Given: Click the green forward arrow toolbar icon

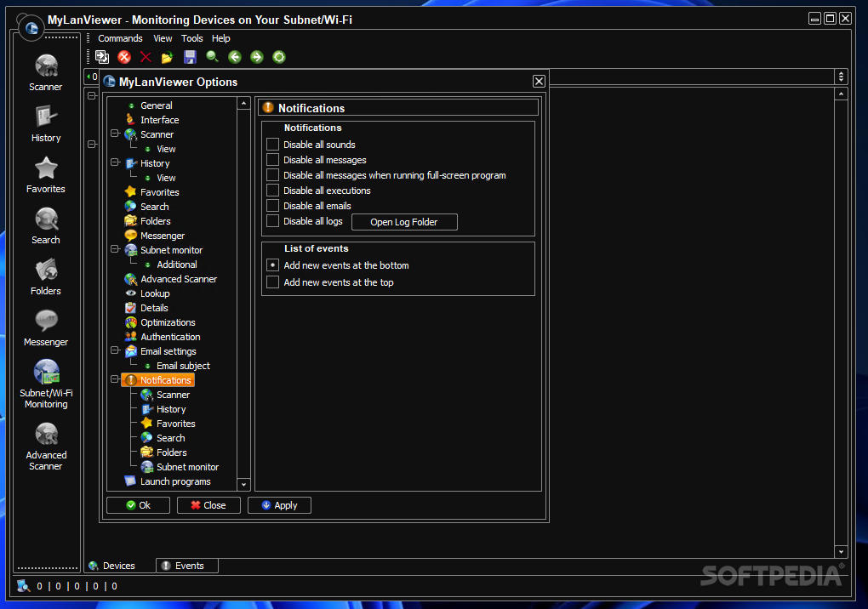Looking at the screenshot, I should tap(257, 56).
